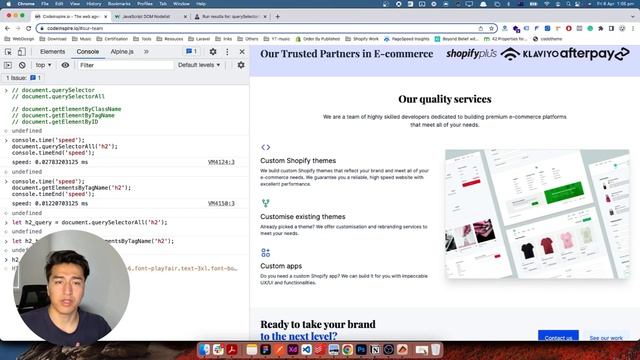Open the Laravel bookmarks folder

click(x=199, y=39)
